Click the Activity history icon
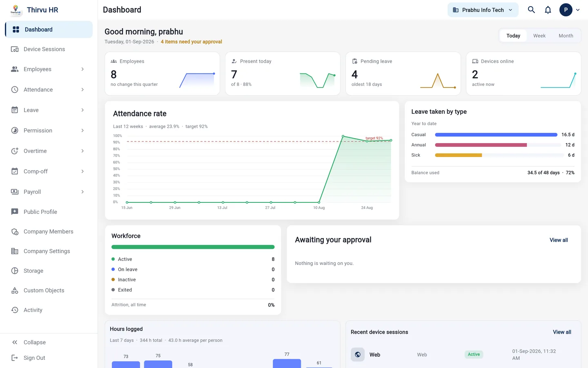Image resolution: width=588 pixels, height=368 pixels. coord(15,310)
